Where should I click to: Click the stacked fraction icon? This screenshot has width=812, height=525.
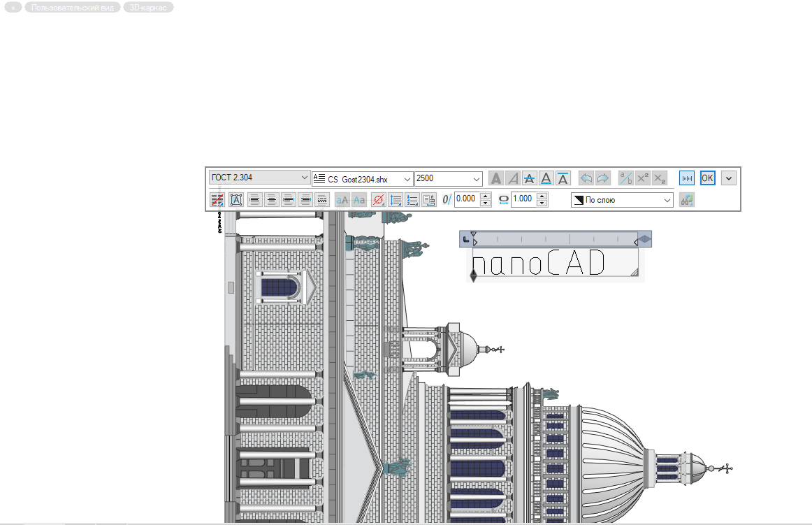[625, 178]
